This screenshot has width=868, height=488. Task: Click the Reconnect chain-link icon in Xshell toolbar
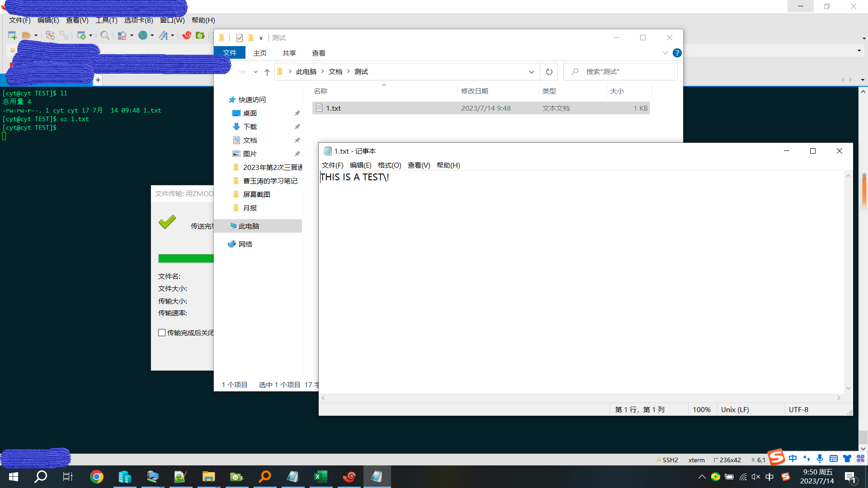(x=64, y=35)
